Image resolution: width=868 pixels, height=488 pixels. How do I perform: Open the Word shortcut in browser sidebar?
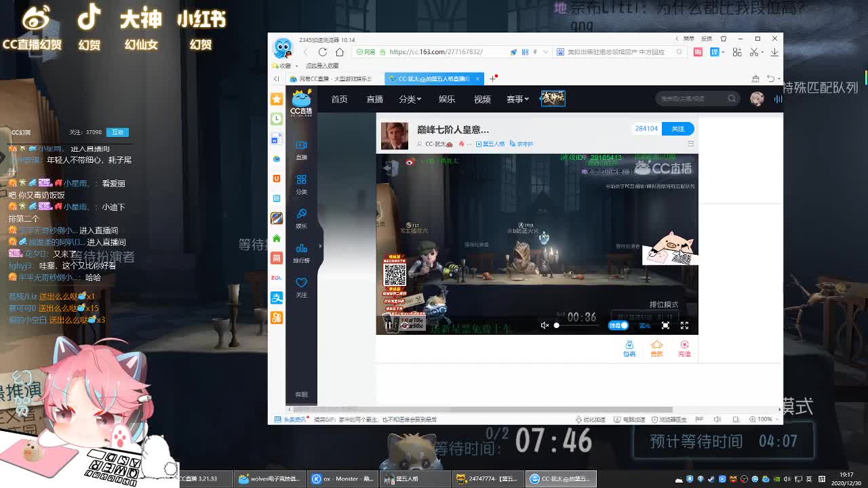pyautogui.click(x=277, y=139)
